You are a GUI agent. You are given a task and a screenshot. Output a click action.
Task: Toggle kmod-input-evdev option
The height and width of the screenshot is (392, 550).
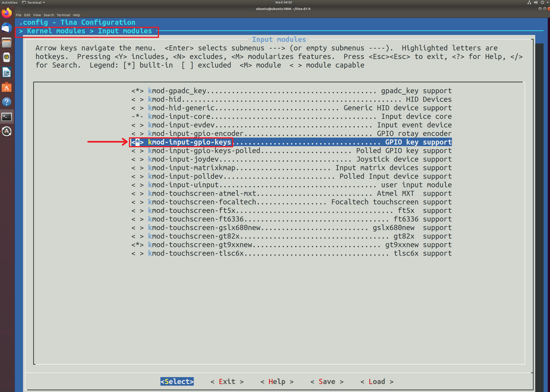(137, 125)
